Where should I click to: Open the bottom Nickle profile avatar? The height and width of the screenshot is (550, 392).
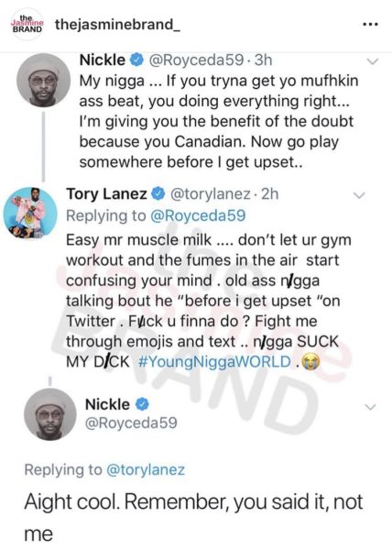point(50,415)
